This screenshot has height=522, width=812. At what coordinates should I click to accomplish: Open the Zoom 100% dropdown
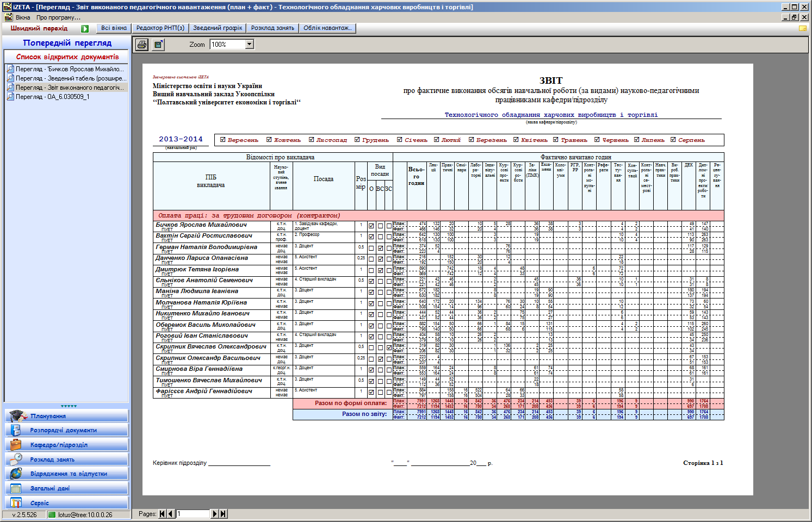[x=250, y=45]
